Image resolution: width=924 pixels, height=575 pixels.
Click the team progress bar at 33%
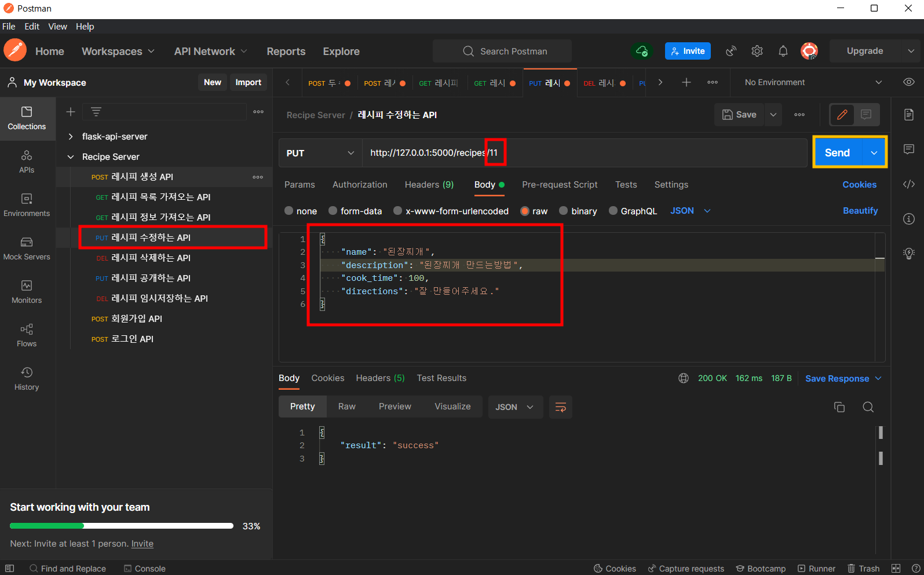point(122,526)
